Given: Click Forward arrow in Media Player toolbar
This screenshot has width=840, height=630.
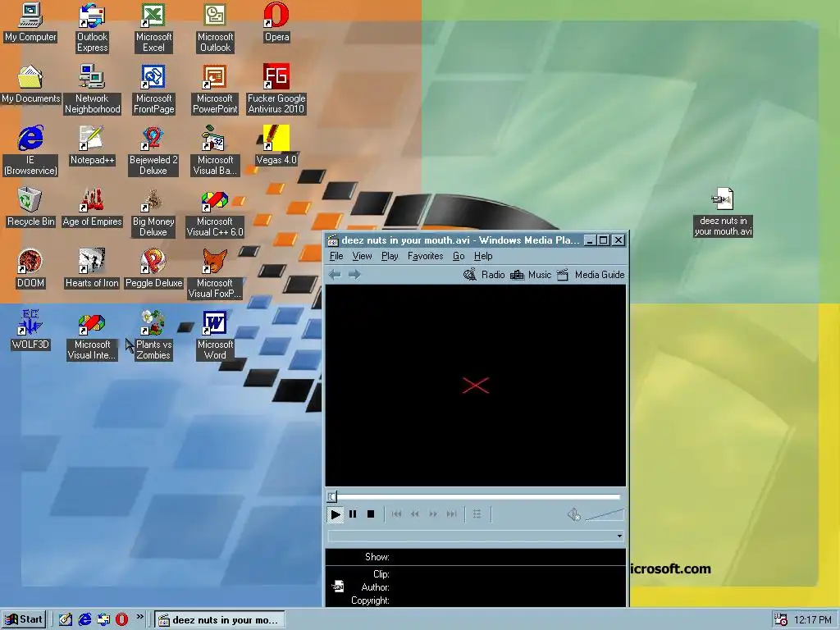Looking at the screenshot, I should (x=354, y=275).
